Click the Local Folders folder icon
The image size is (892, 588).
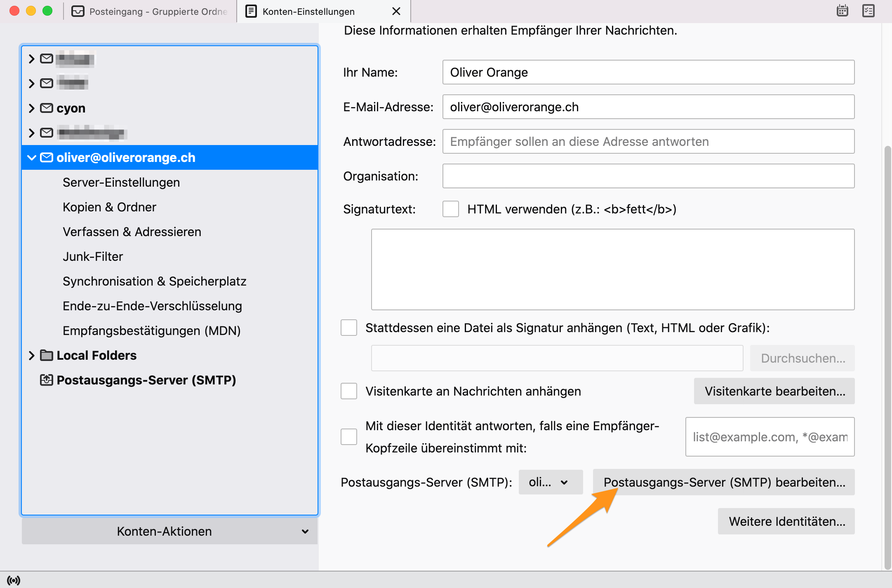(47, 355)
